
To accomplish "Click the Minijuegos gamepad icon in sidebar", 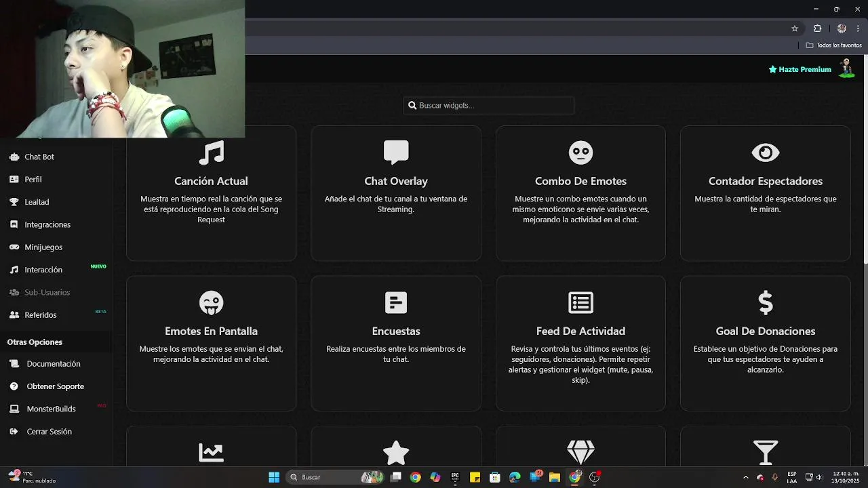I will 14,247.
